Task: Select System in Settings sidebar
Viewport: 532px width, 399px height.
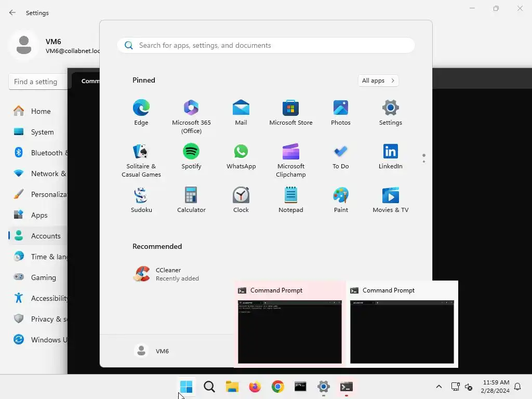Action: click(x=38, y=132)
